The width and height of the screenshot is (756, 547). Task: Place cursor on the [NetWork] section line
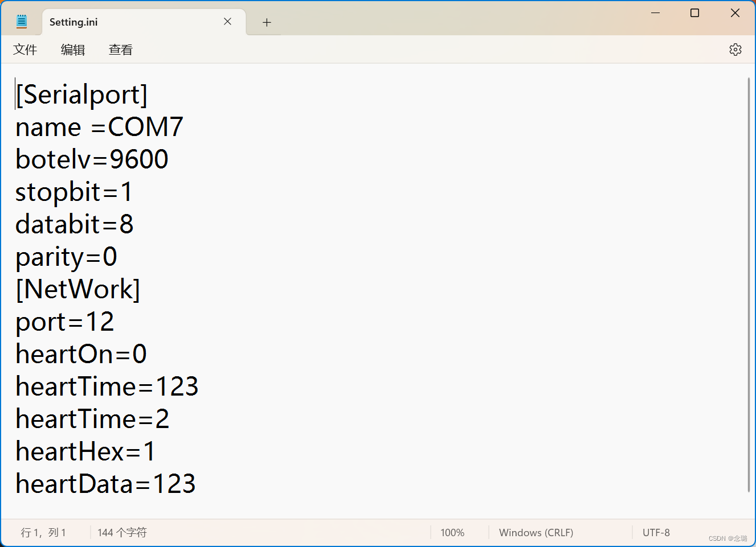78,289
